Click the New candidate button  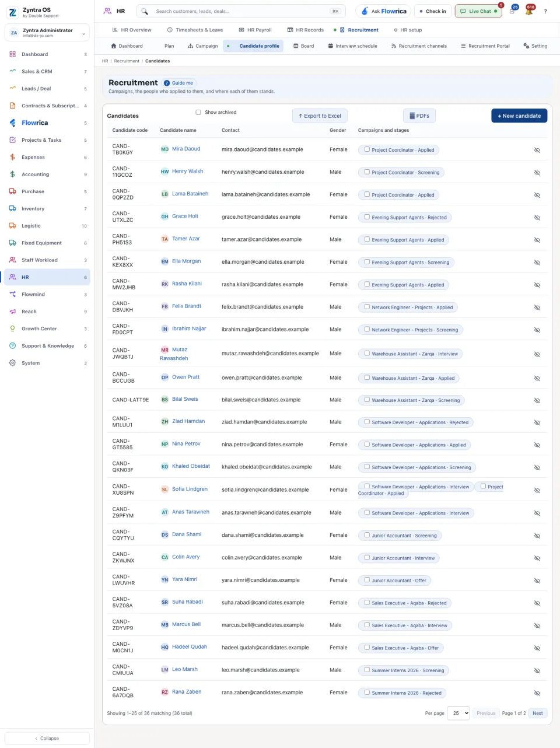(519, 116)
